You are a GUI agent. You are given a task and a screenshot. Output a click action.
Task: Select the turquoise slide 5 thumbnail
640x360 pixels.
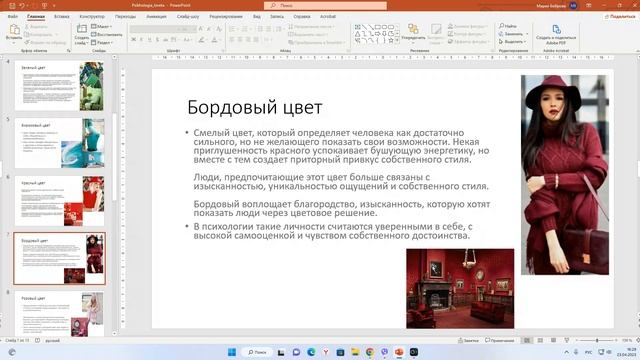59,143
